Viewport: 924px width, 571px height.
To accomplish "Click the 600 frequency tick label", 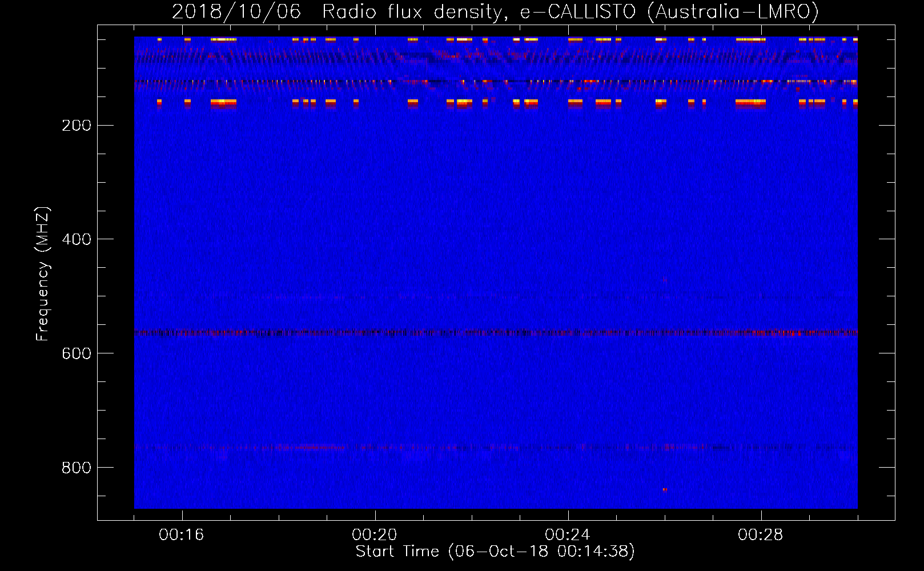I will [x=77, y=353].
